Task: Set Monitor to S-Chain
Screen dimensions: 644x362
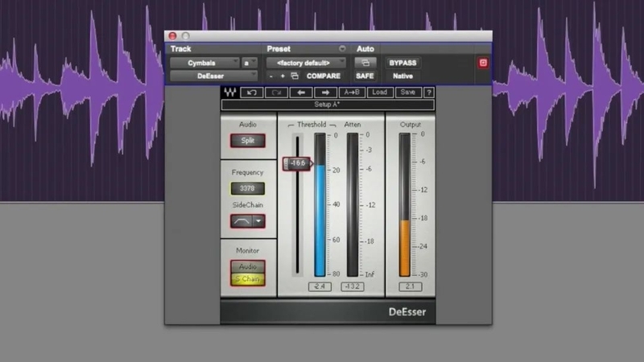Action: click(x=248, y=279)
